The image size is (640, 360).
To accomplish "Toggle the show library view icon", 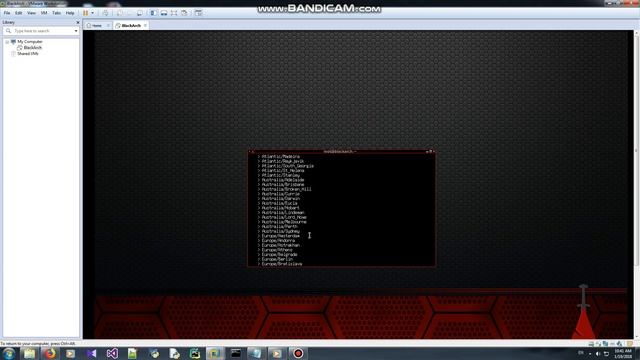I will [153, 13].
